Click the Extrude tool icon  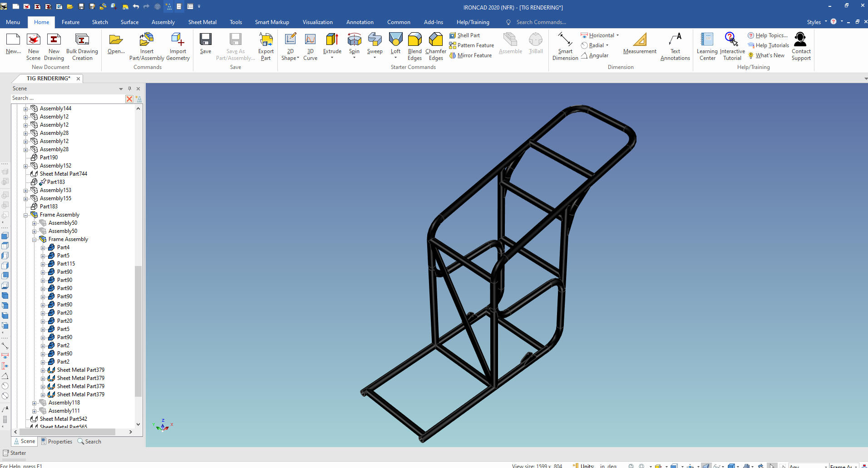[332, 40]
